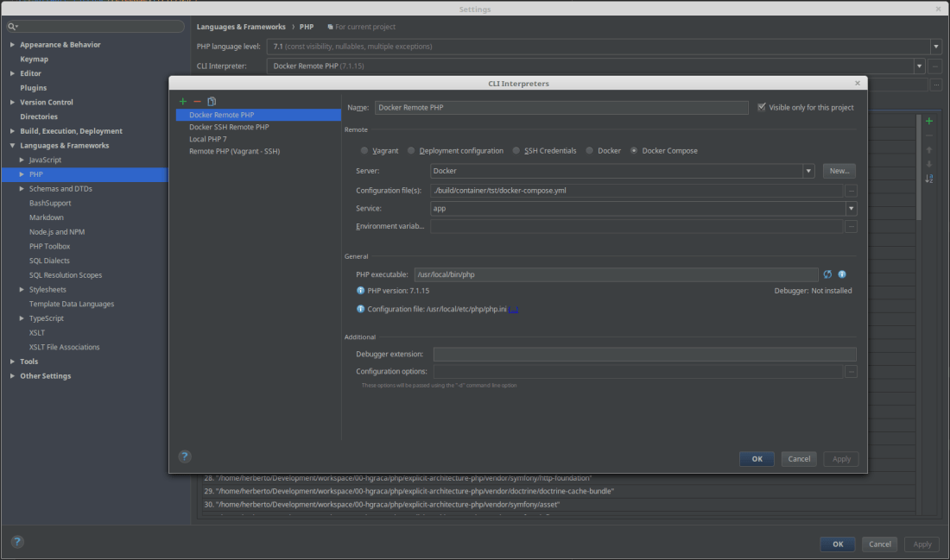Click the info icon next to PHP executable
The width and height of the screenshot is (950, 560).
(842, 274)
